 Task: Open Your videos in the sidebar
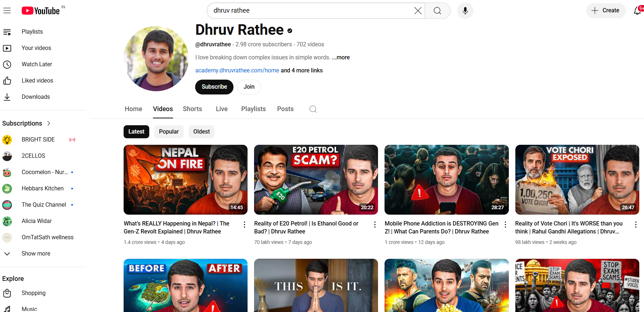click(x=43, y=48)
